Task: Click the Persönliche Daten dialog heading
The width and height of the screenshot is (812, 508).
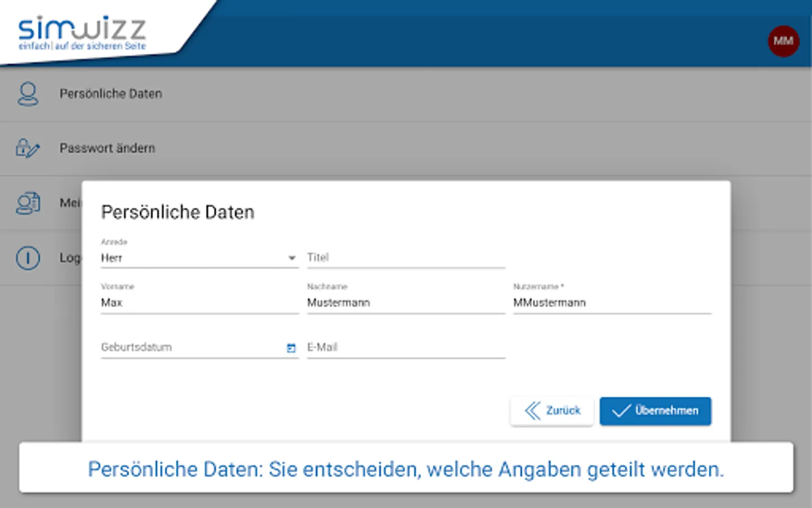Action: pos(178,212)
